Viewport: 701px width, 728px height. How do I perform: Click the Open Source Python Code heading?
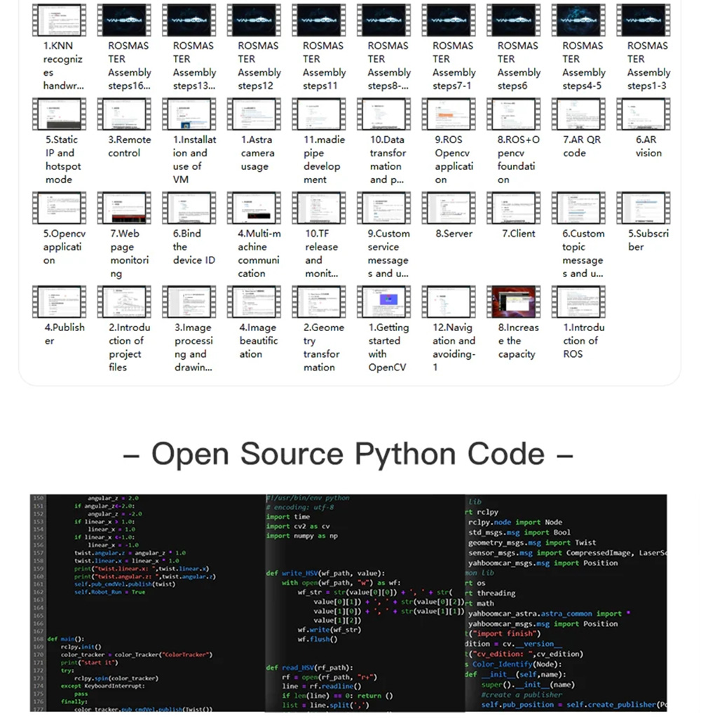[348, 454]
